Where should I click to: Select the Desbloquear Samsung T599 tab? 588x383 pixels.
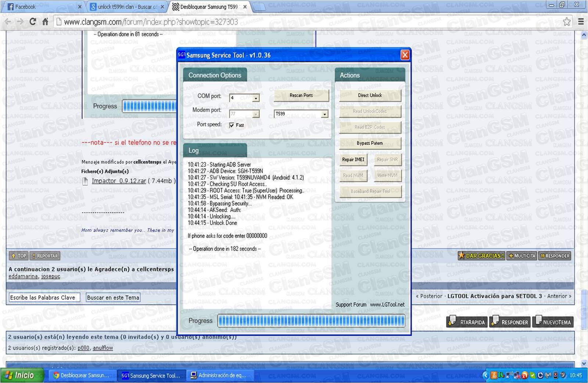coord(209,7)
